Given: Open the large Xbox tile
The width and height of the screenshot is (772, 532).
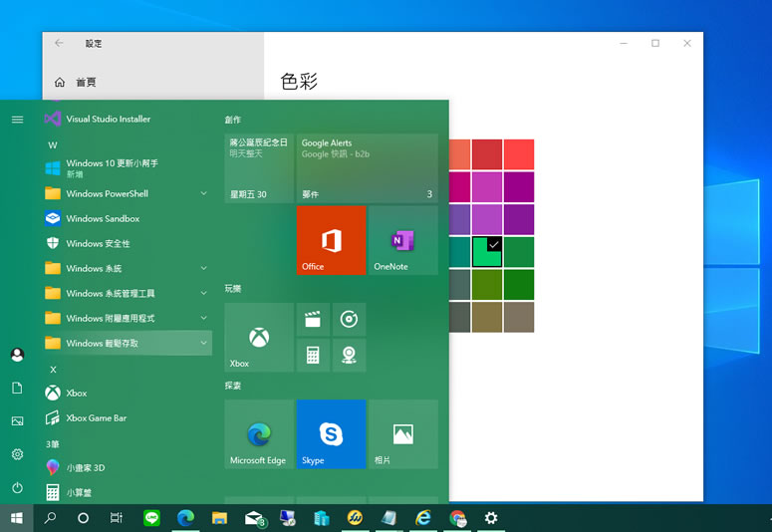Looking at the screenshot, I should [x=259, y=337].
